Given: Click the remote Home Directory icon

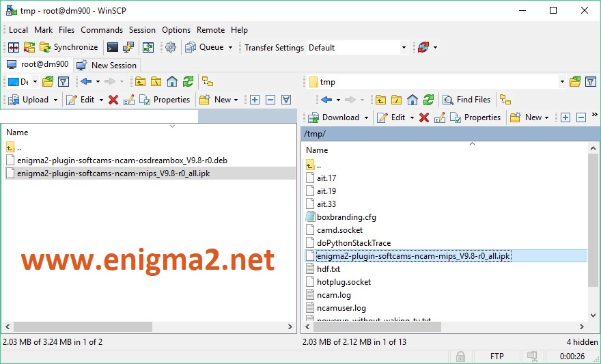Looking at the screenshot, I should tap(413, 100).
